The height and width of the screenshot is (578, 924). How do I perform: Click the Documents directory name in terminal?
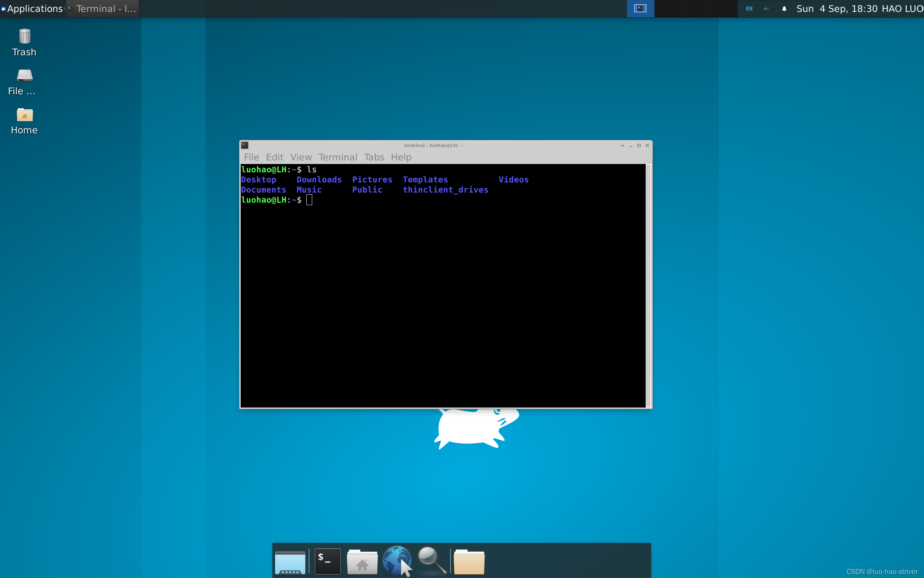point(263,190)
